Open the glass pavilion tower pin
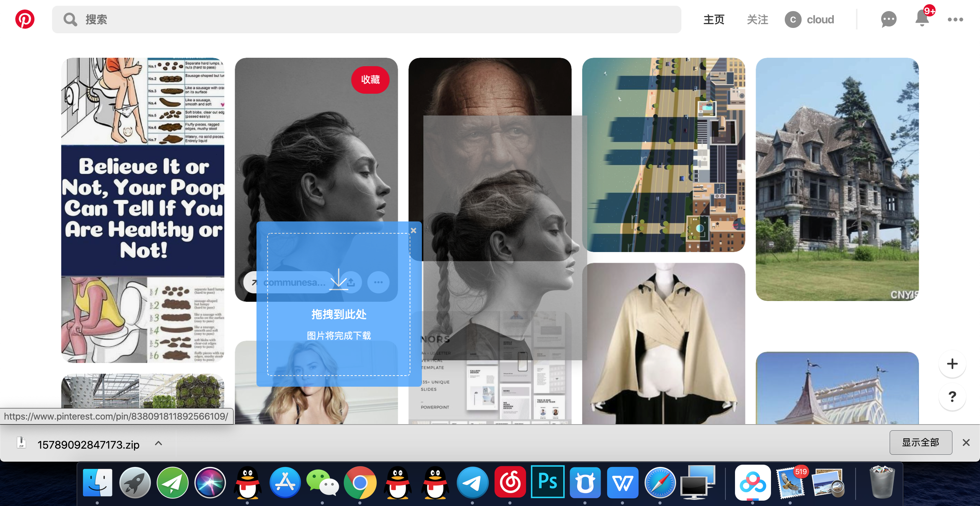This screenshot has height=506, width=980. (837, 388)
